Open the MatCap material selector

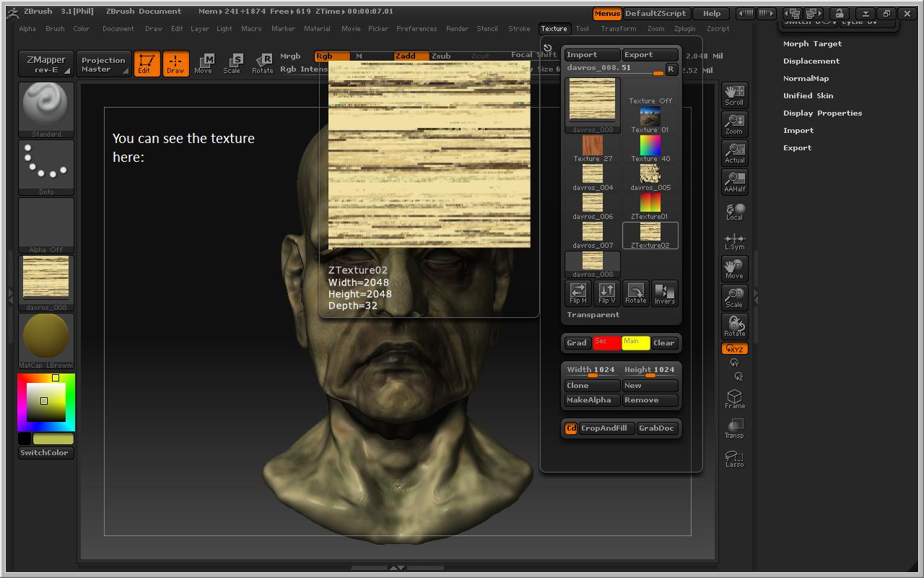[46, 341]
